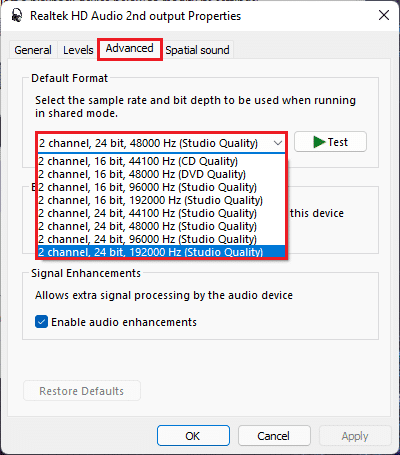Close the Realtek HD Audio Properties dialog
Viewport: 400px width, 455px height.
(x=384, y=15)
